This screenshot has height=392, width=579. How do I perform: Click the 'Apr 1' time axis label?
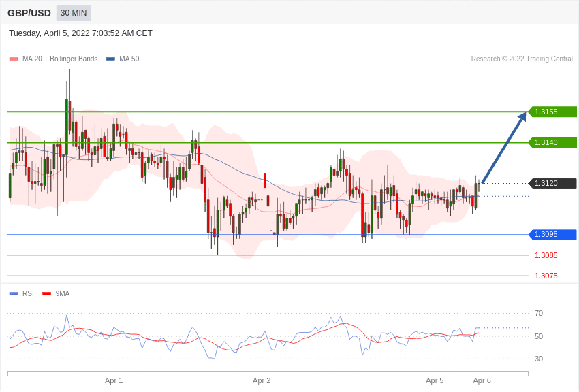pos(114,380)
